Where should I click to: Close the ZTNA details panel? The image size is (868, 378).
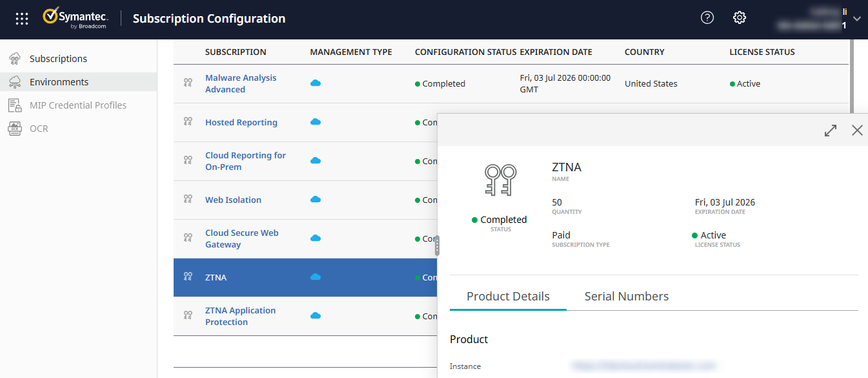[857, 131]
